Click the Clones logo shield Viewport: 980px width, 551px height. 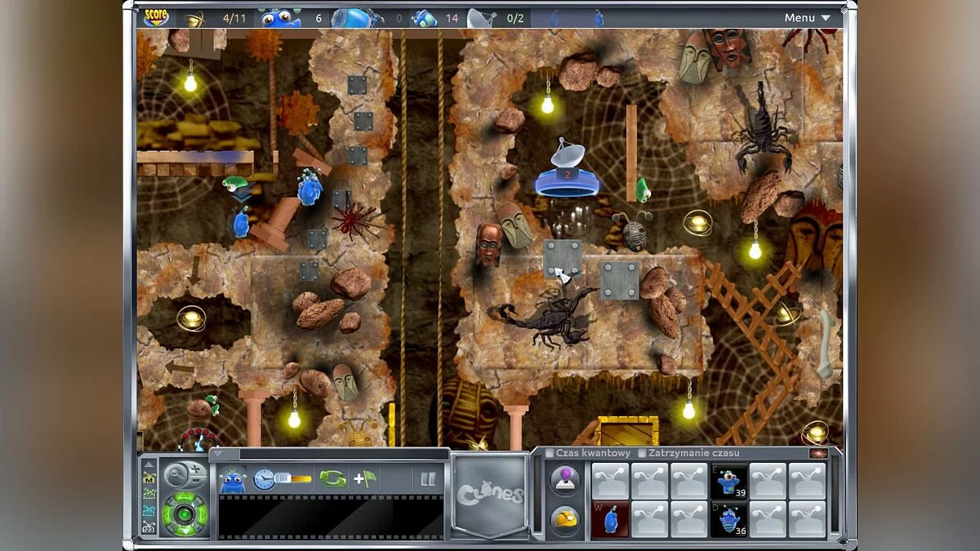coord(490,495)
